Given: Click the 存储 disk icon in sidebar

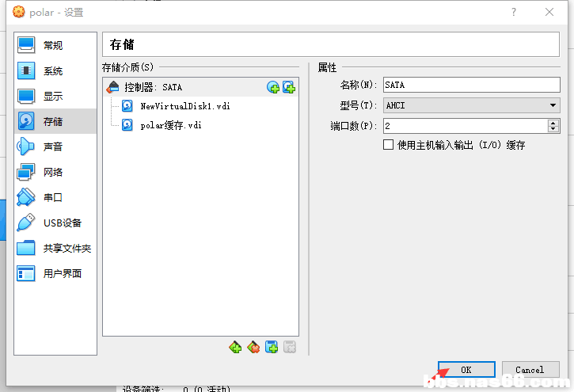Looking at the screenshot, I should click(x=26, y=121).
